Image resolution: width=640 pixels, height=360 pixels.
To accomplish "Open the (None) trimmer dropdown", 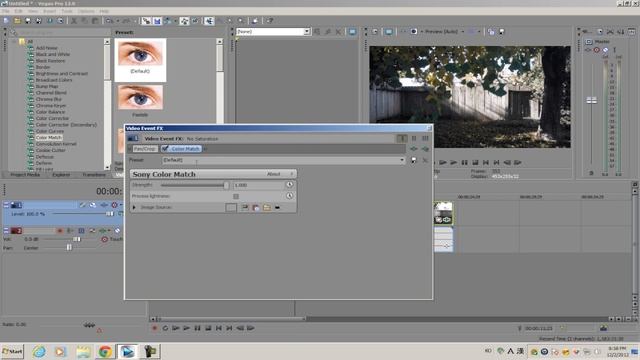I will (x=307, y=31).
